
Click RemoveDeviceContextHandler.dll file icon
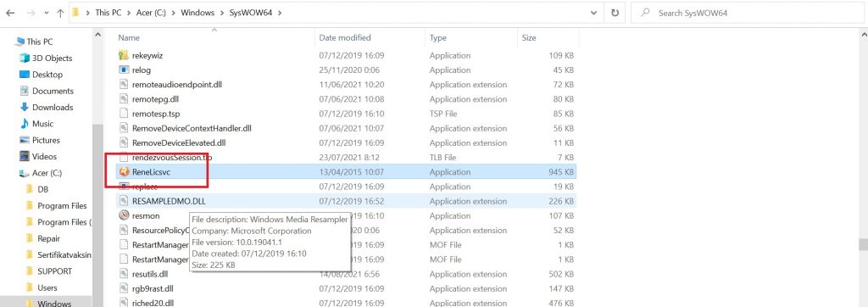coord(124,128)
